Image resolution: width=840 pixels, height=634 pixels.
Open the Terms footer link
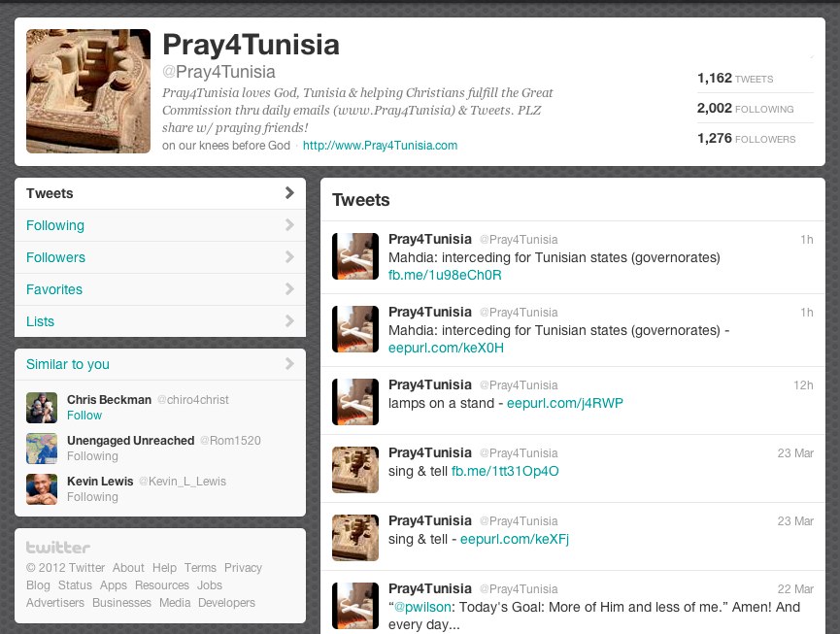pyautogui.click(x=200, y=568)
